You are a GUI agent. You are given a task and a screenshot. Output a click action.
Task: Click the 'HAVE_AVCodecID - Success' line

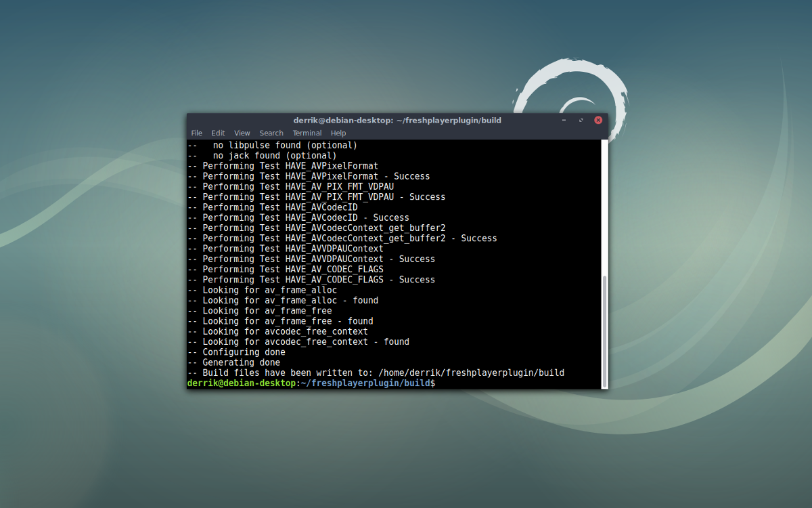[298, 217]
